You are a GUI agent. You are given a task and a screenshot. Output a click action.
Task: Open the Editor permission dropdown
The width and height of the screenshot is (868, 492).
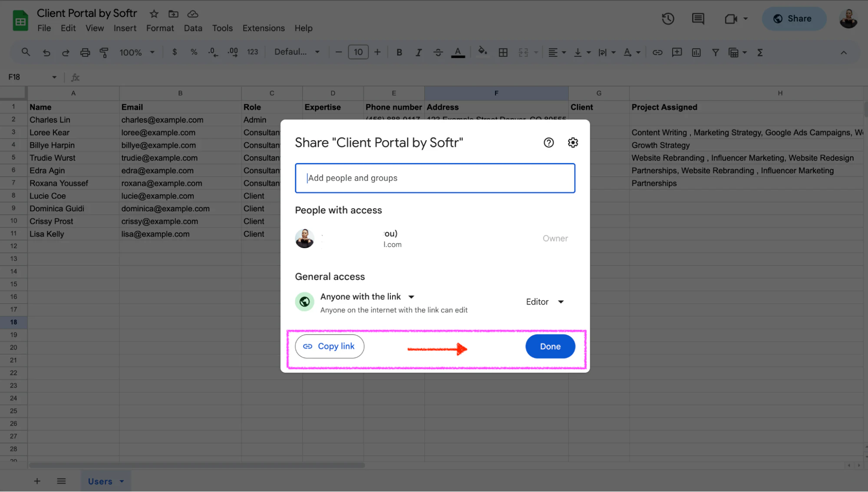[545, 302]
